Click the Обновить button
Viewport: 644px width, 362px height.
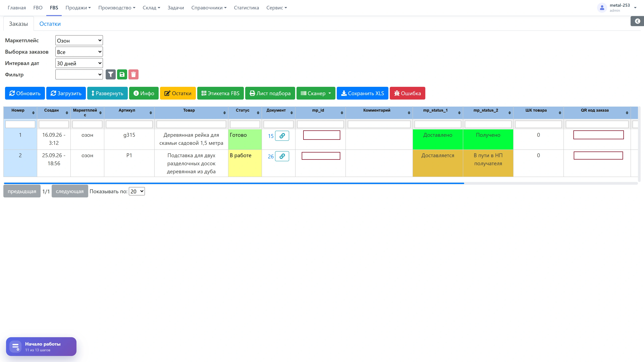coord(25,93)
